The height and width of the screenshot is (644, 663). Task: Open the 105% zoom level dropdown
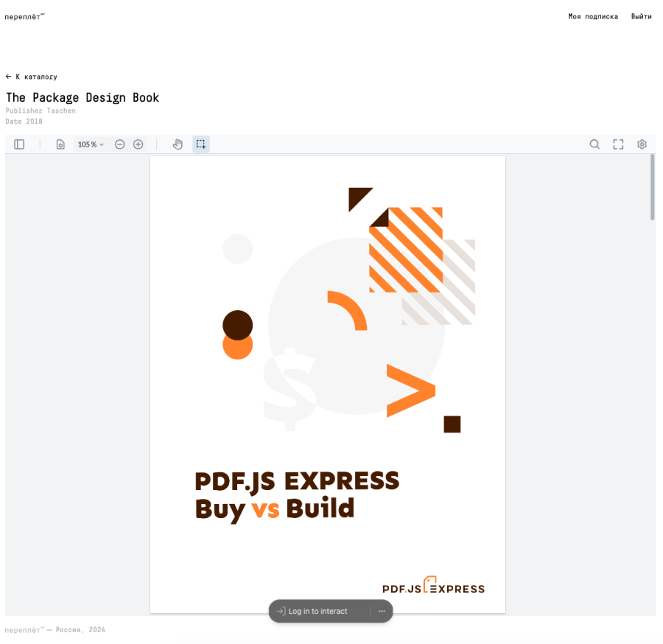(x=91, y=144)
